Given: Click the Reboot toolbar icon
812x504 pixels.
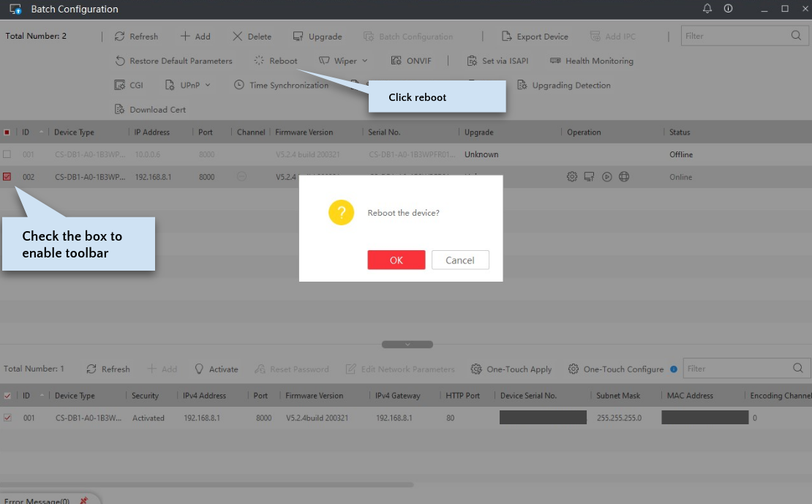Looking at the screenshot, I should pyautogui.click(x=259, y=61).
